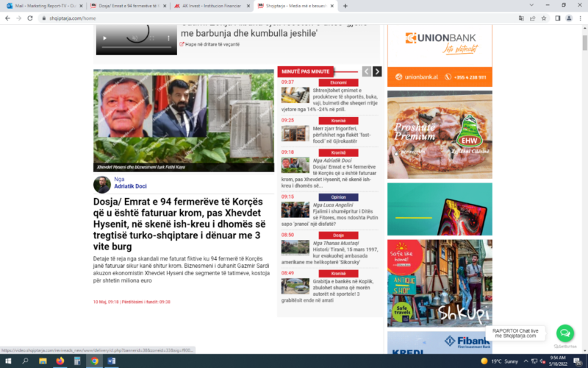The height and width of the screenshot is (368, 588).
Task: Click the teal tablet advertisement
Action: click(440, 209)
